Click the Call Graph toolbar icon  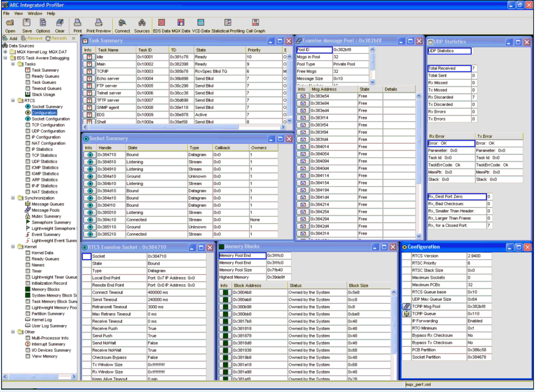pyautogui.click(x=256, y=25)
